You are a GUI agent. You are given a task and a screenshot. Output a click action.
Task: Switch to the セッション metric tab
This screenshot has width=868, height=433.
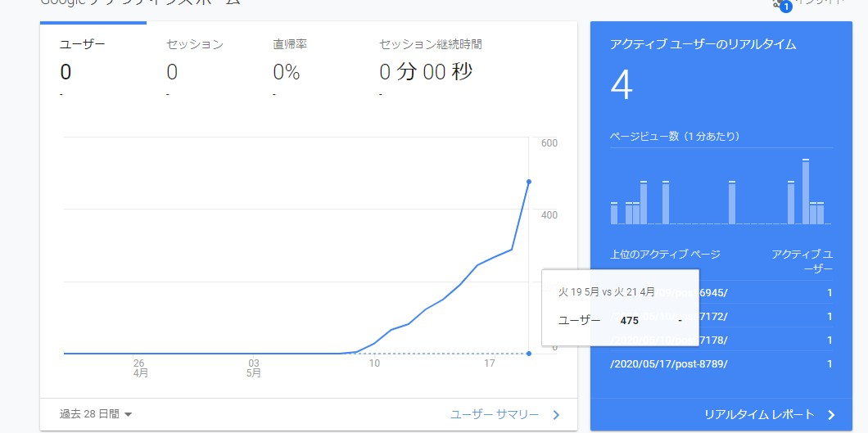pyautogui.click(x=195, y=44)
